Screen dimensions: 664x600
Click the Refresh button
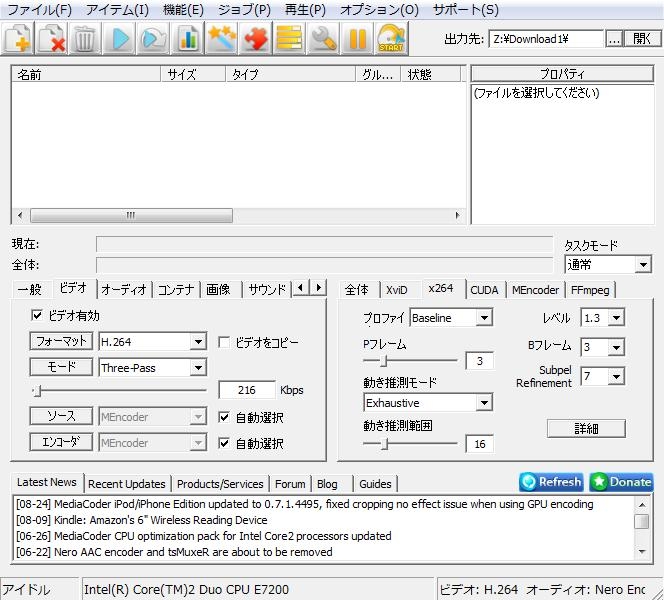[551, 482]
